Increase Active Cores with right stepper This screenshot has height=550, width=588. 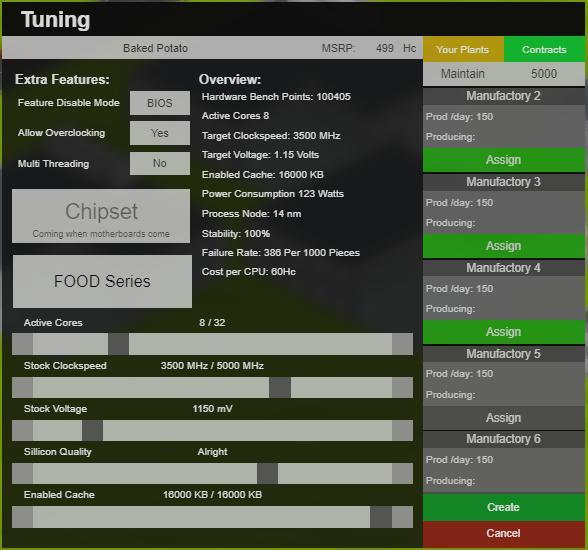402,344
